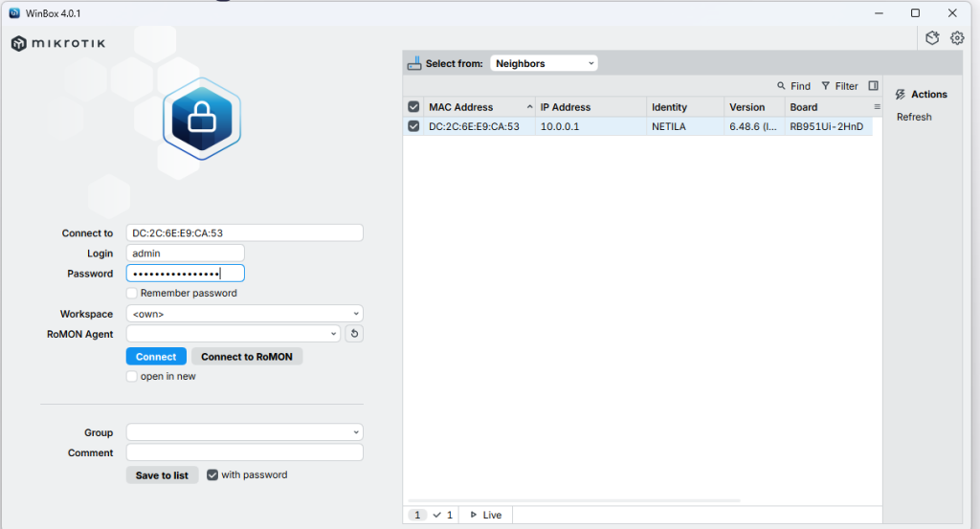Click the cube-with-sparkle icon beside the settings gear
Image resolution: width=980 pixels, height=529 pixels.
coord(933,38)
